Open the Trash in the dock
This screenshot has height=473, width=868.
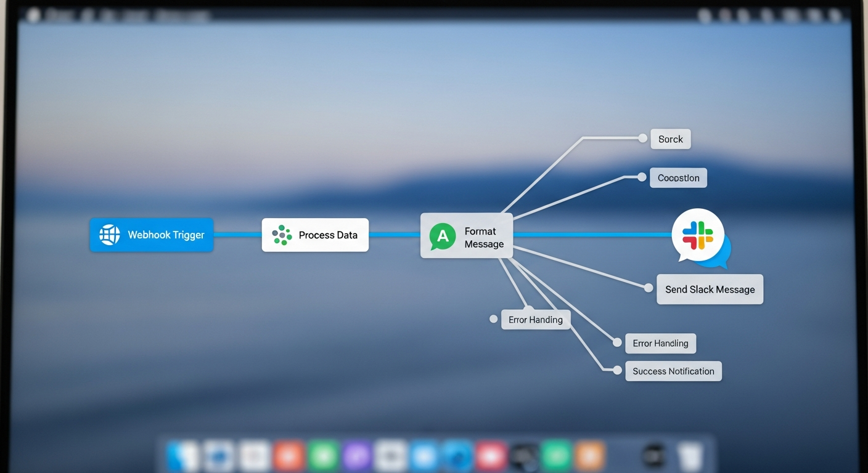pyautogui.click(x=690, y=456)
